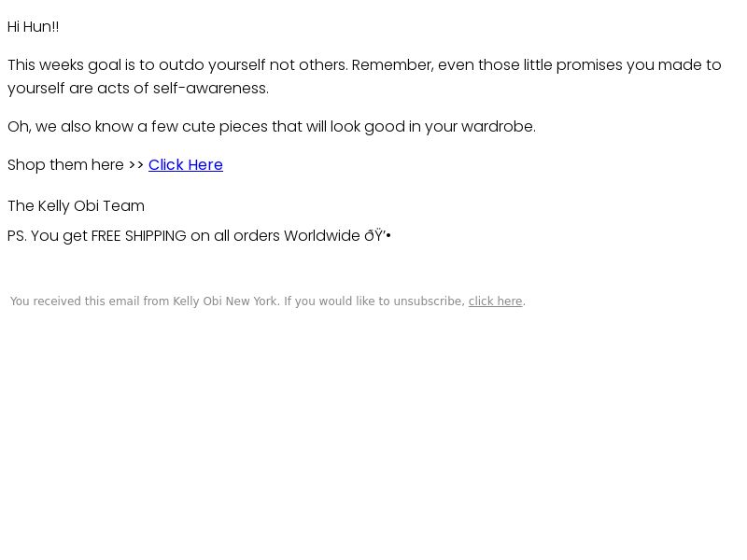747x560 pixels.
Task: Click the word wardrobe in the email body
Action: (499, 127)
